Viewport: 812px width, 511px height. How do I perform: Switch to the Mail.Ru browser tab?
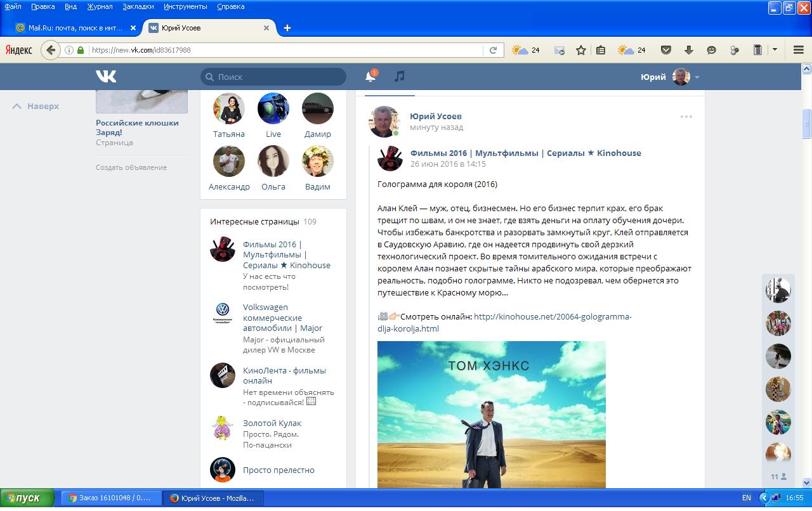(75, 28)
